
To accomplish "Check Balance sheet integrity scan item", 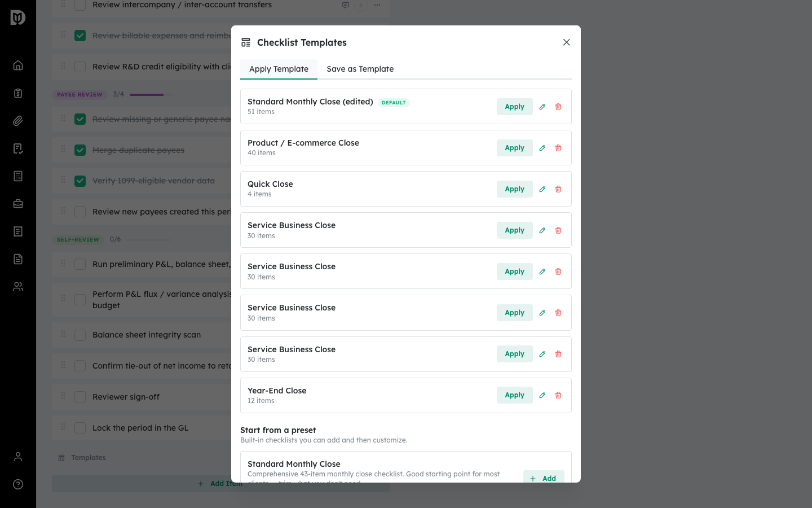I will [x=80, y=335].
